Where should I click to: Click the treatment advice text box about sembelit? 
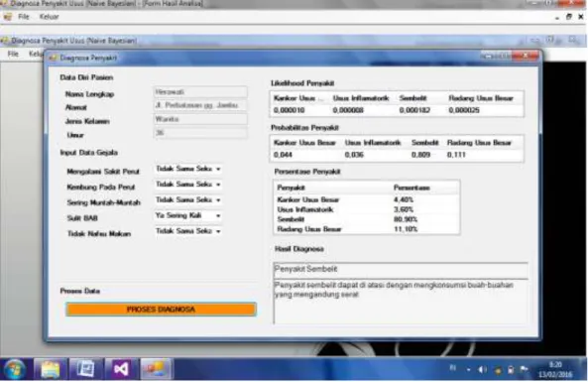tap(401, 302)
